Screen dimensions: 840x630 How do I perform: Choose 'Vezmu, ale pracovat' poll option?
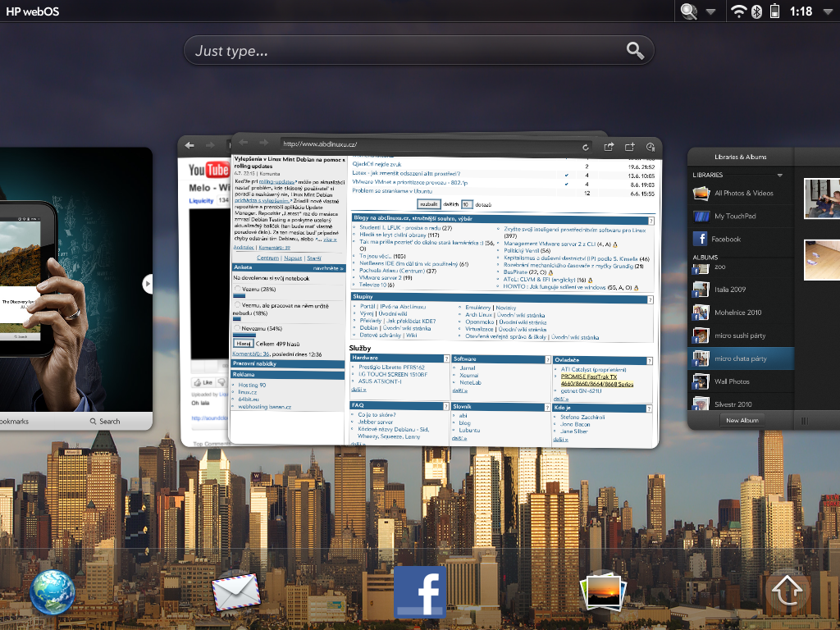(238, 304)
